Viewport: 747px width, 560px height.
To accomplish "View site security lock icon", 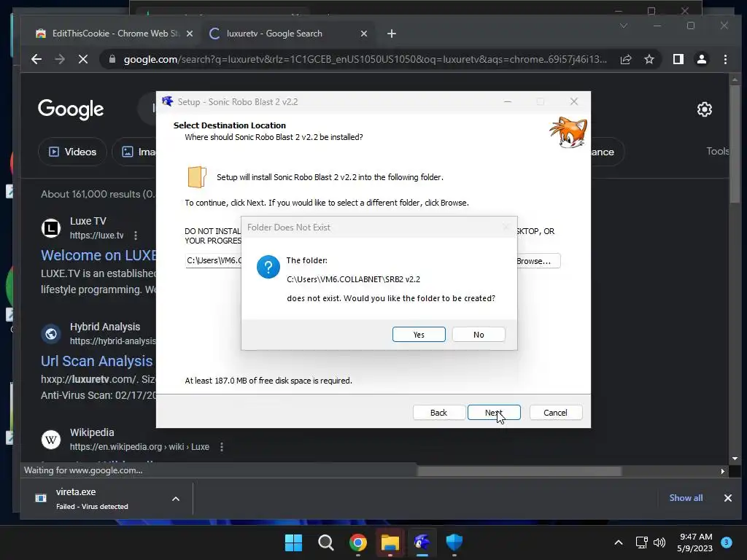I will (x=112, y=59).
